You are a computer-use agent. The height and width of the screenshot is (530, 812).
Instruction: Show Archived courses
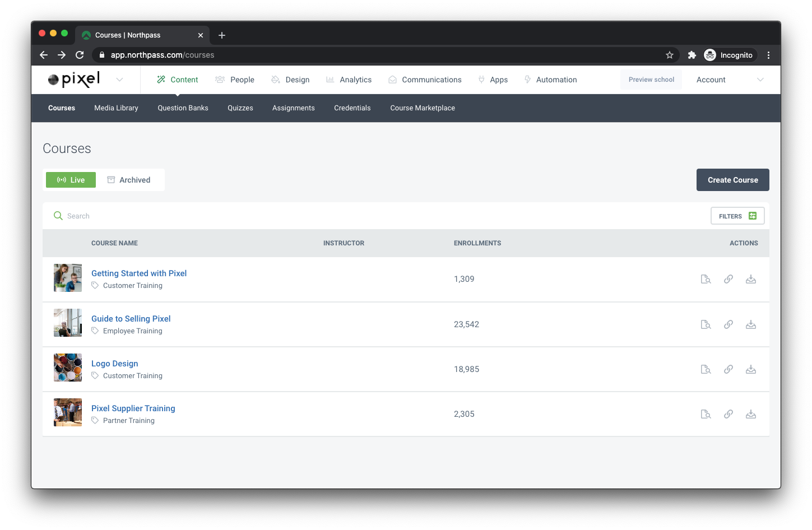(129, 180)
